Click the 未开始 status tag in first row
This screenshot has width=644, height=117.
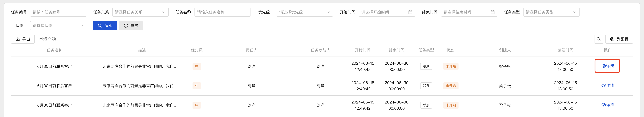[450, 66]
